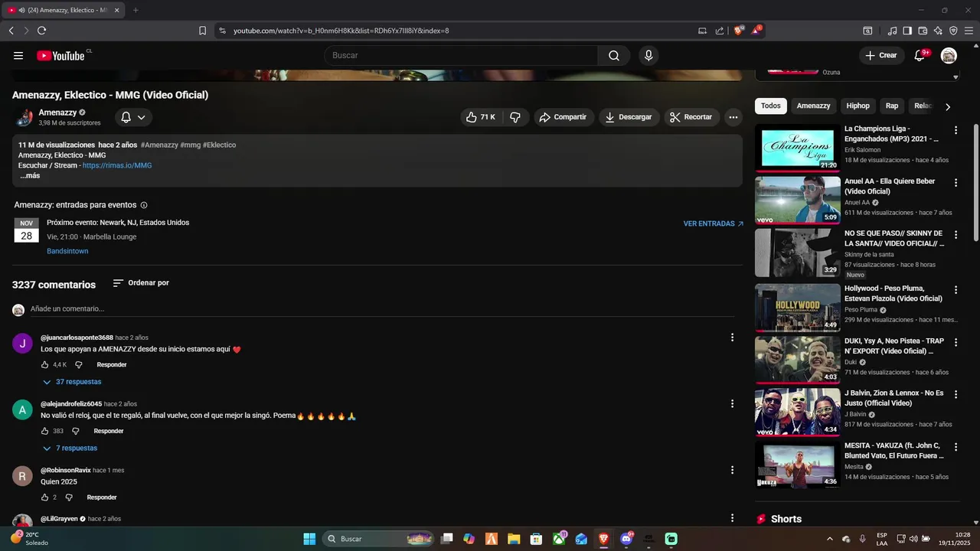Switch to the Amenazzy MMG browser tab

[63, 10]
